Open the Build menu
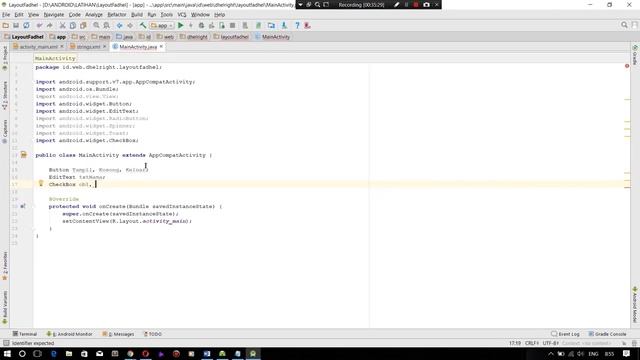The width and height of the screenshot is (640, 360). pyautogui.click(x=137, y=15)
